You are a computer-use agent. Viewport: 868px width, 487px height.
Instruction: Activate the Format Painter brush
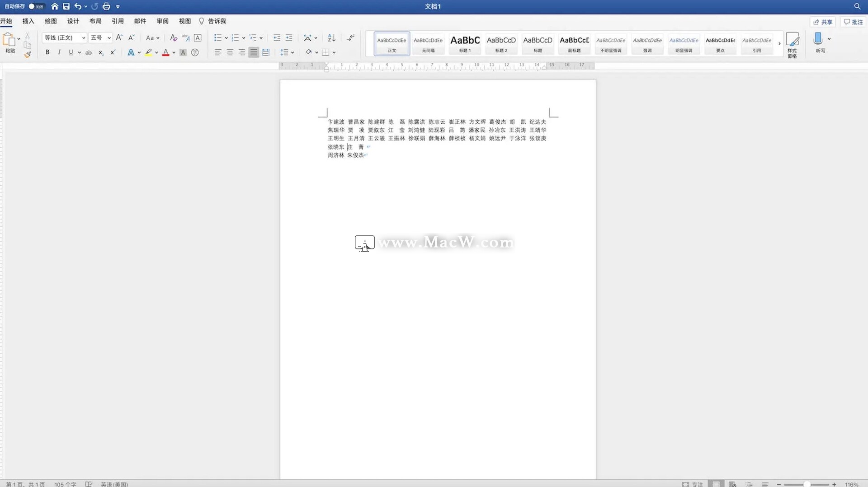(28, 55)
